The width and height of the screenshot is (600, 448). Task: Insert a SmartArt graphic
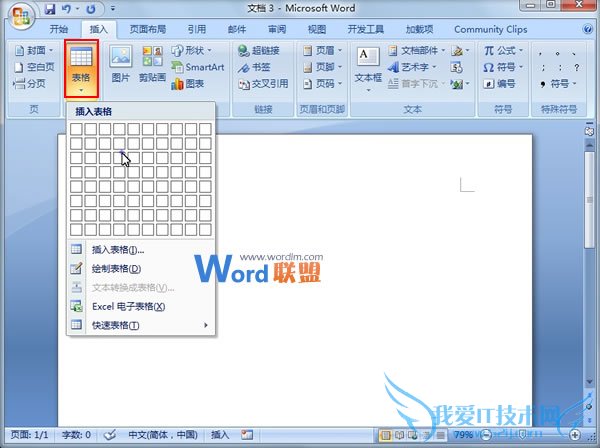click(197, 67)
